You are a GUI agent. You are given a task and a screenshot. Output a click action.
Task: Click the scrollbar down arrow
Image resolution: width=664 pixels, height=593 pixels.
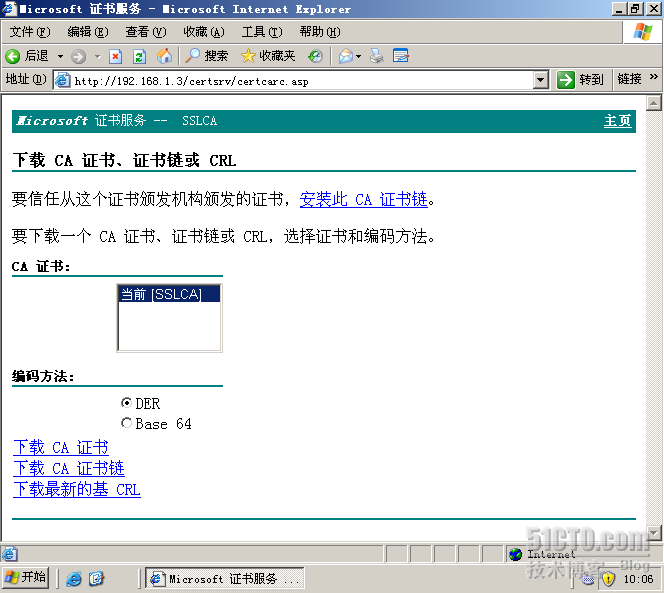point(654,532)
